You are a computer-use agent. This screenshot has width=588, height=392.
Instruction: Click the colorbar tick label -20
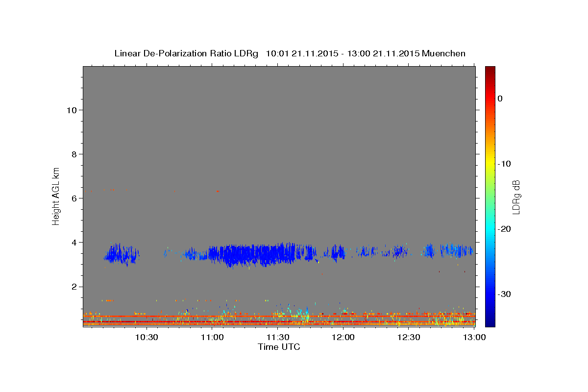click(x=504, y=229)
